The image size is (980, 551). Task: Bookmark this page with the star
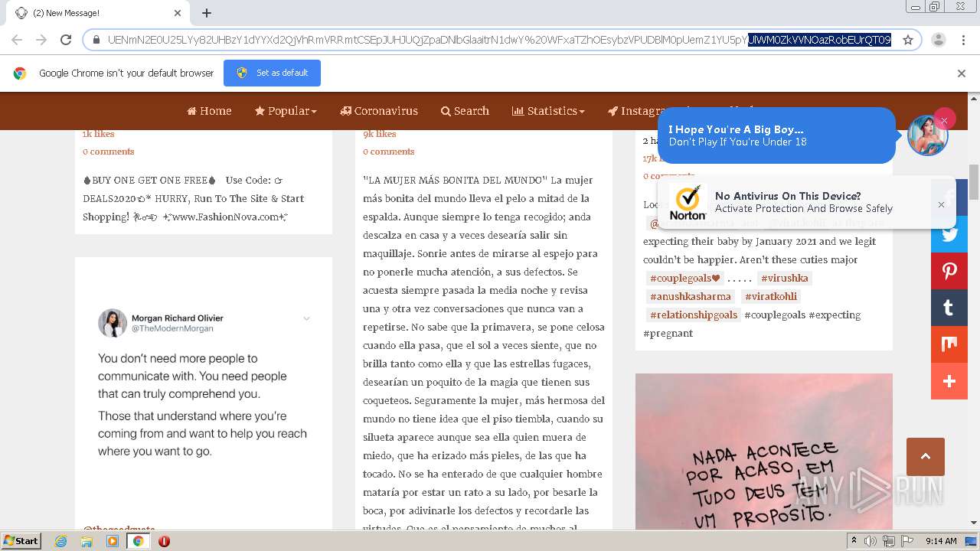[x=908, y=40]
